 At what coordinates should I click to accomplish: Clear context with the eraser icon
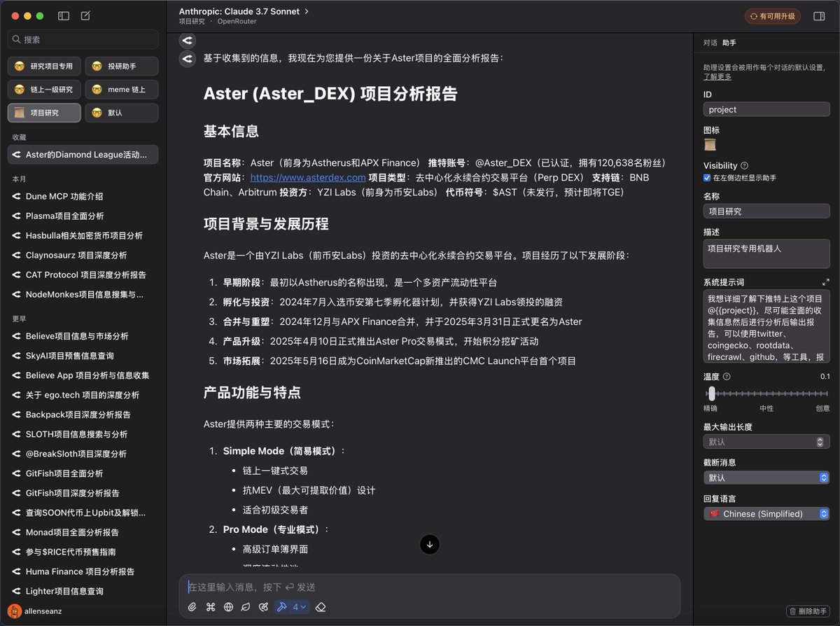(321, 607)
